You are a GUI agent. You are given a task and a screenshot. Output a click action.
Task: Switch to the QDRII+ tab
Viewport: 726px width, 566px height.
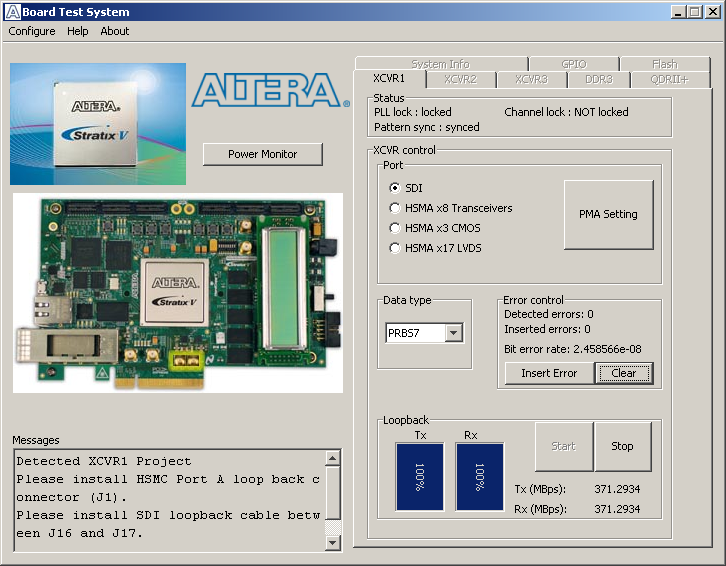tap(670, 79)
